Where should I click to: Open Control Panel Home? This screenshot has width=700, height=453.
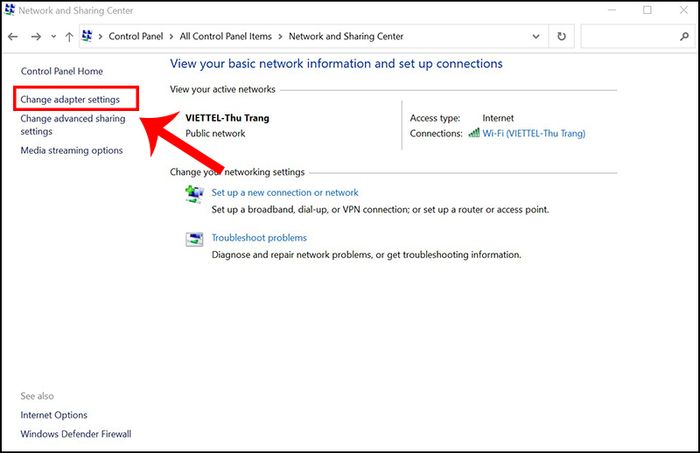[62, 71]
